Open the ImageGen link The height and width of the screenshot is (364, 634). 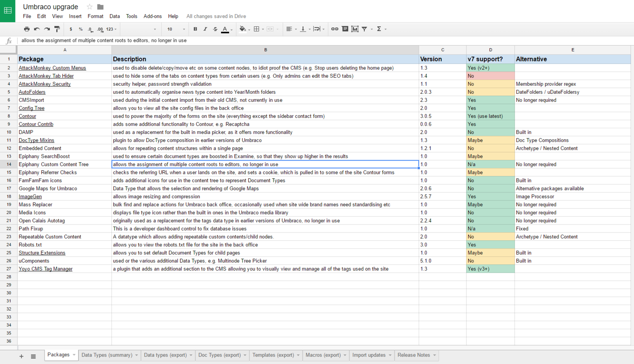(x=30, y=197)
